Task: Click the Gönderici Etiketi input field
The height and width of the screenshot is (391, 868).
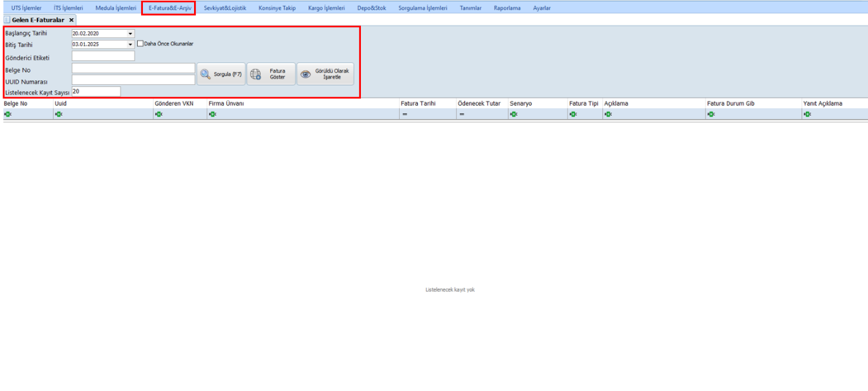Action: (x=103, y=56)
